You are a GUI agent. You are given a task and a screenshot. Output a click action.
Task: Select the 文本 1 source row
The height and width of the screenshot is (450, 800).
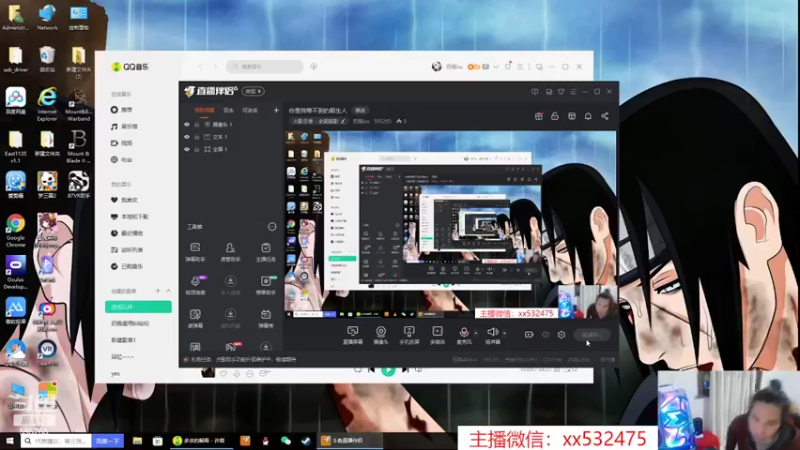pos(231,137)
